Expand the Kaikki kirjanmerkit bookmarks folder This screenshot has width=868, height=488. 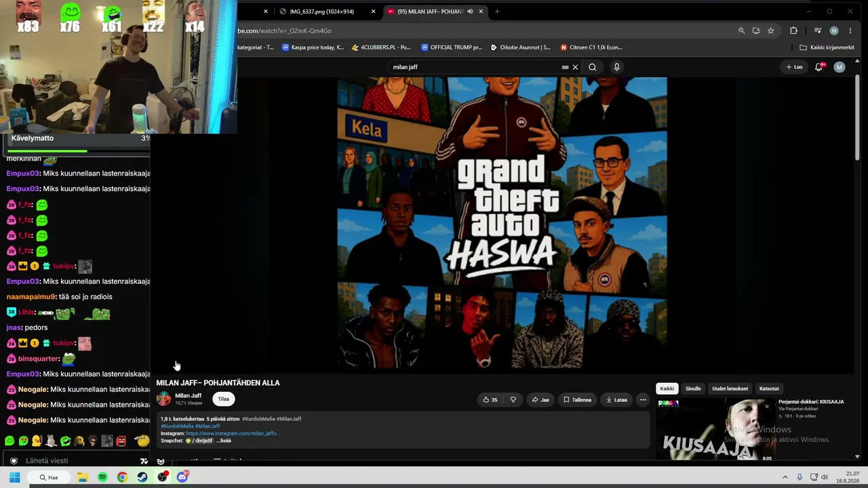[x=827, y=47]
